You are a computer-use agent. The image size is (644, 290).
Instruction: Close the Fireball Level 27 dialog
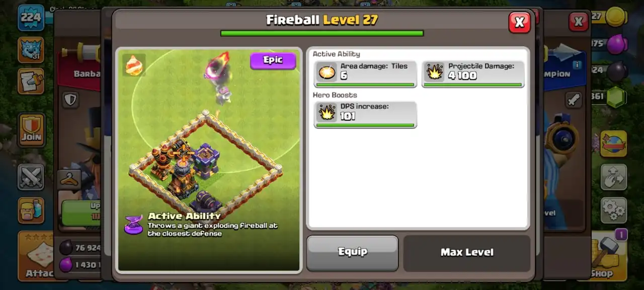tap(519, 22)
